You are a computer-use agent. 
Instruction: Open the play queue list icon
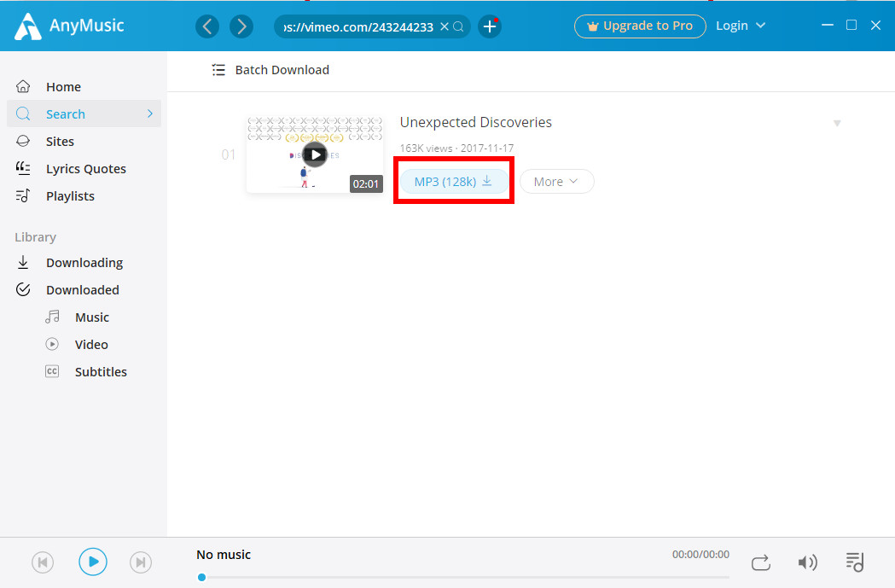(x=855, y=562)
